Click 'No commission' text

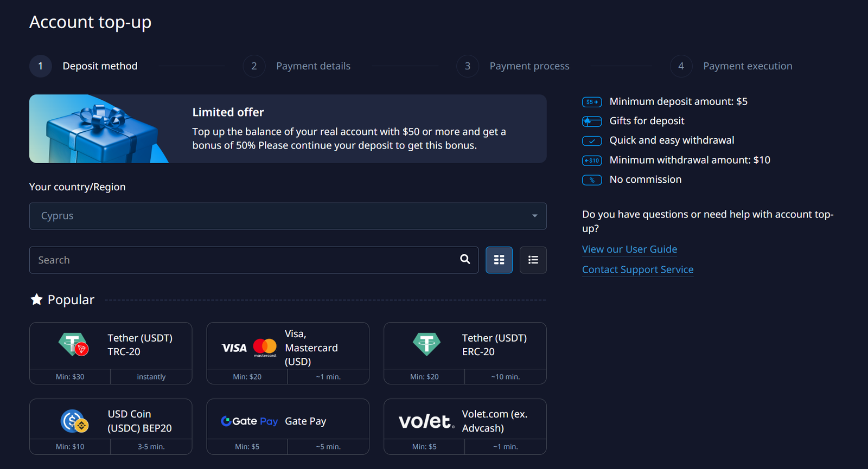(646, 179)
